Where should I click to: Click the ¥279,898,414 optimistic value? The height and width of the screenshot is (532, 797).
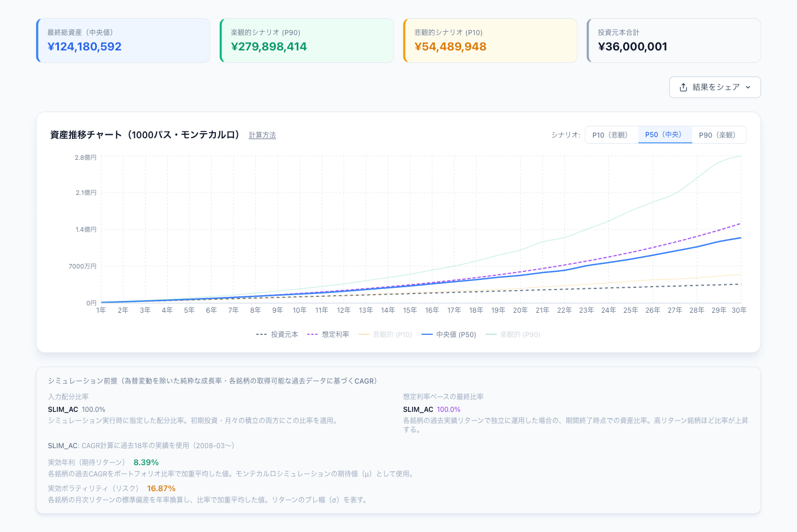click(x=269, y=46)
